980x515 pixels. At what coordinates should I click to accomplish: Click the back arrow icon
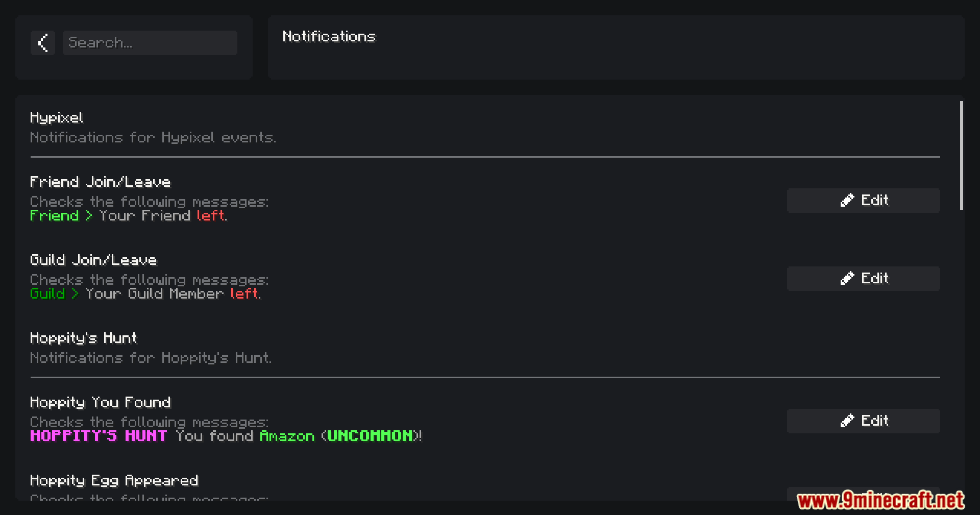click(43, 43)
